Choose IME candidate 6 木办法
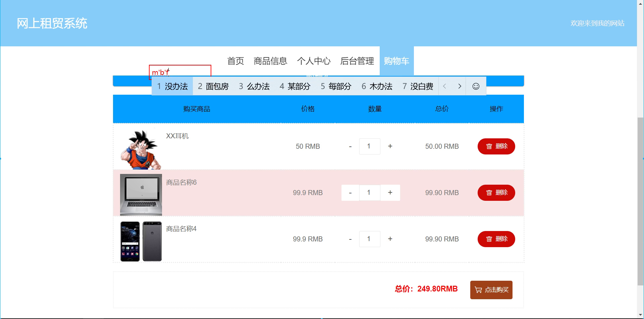 [x=377, y=86]
